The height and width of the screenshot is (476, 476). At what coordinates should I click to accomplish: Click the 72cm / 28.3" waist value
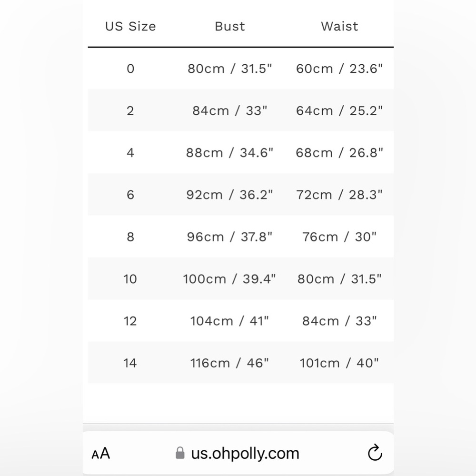[x=339, y=195]
